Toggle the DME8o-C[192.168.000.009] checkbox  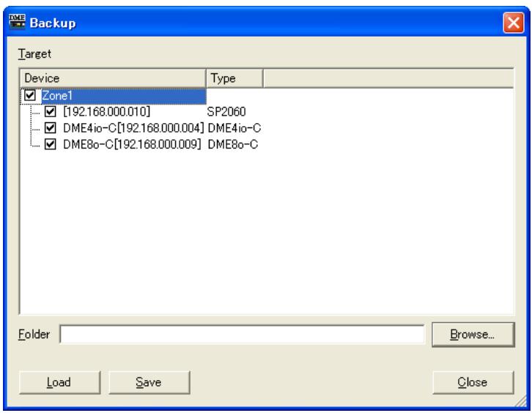click(51, 144)
